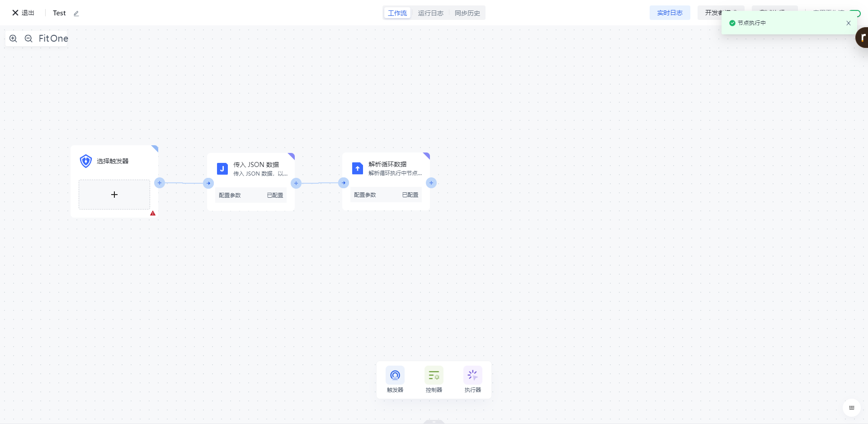Click the zoom-out magnifier icon
The height and width of the screenshot is (424, 868).
28,38
